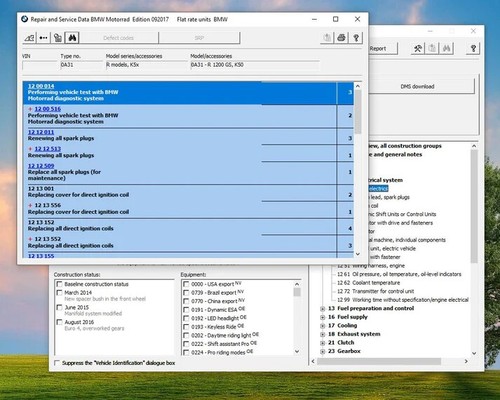Click the third toolbar icon left of the binoculars

coord(58,38)
